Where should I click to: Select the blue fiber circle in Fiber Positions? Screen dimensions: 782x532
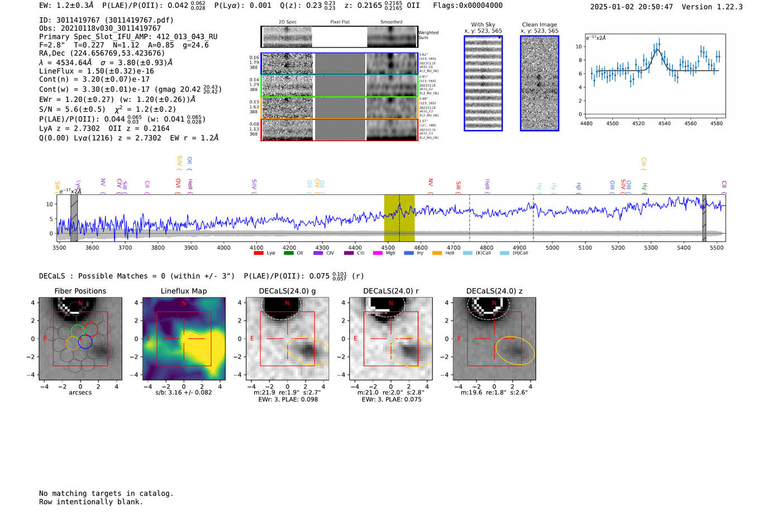coord(85,342)
